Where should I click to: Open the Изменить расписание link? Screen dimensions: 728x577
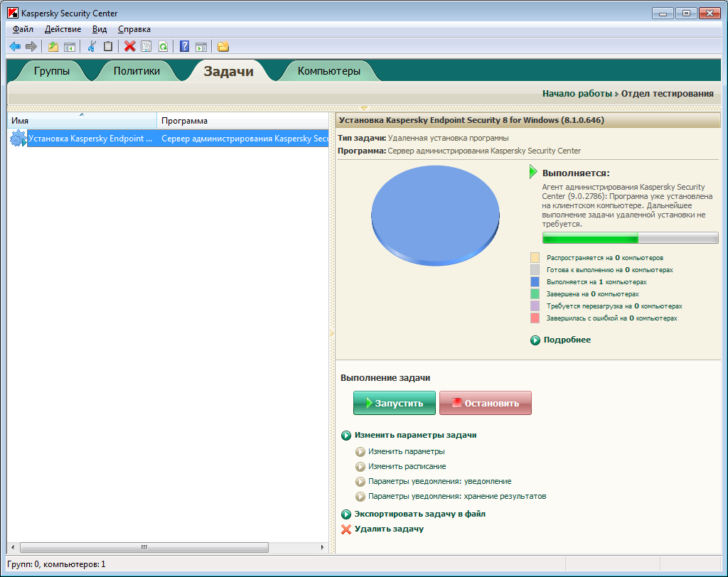click(x=407, y=466)
